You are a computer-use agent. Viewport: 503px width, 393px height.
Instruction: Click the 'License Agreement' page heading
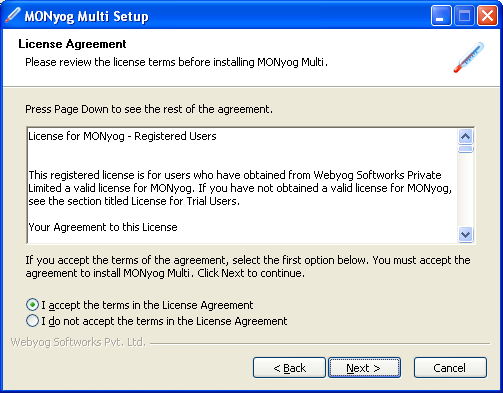72,44
